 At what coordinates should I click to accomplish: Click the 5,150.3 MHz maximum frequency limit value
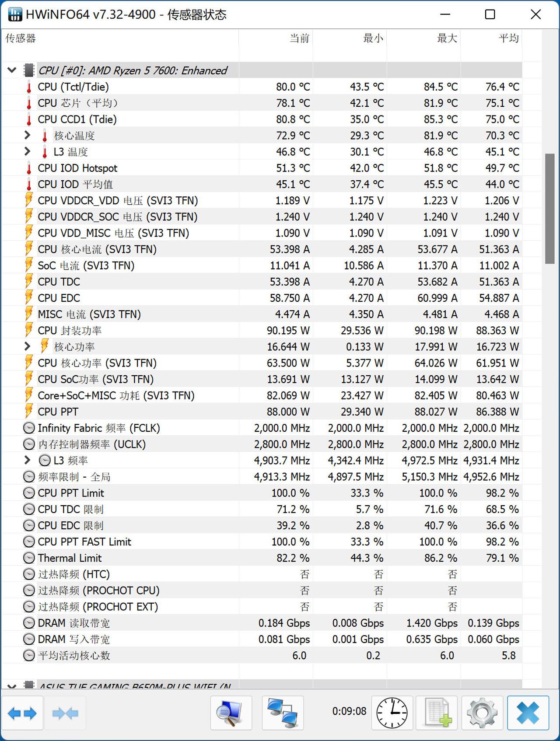(430, 477)
